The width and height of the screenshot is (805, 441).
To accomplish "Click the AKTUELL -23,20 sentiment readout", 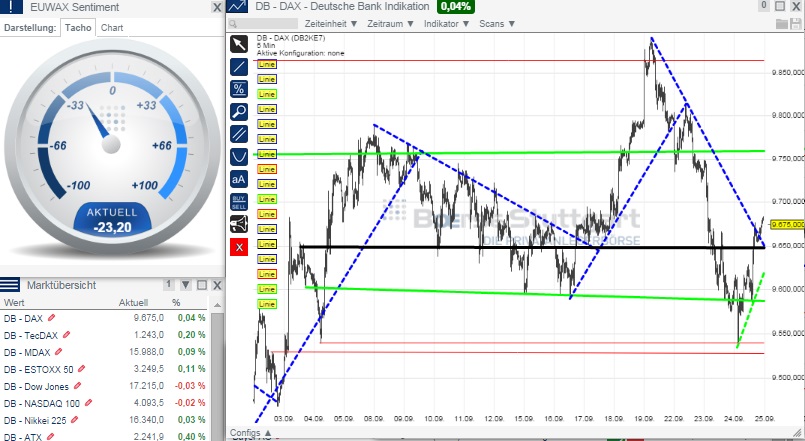I will click(x=112, y=220).
